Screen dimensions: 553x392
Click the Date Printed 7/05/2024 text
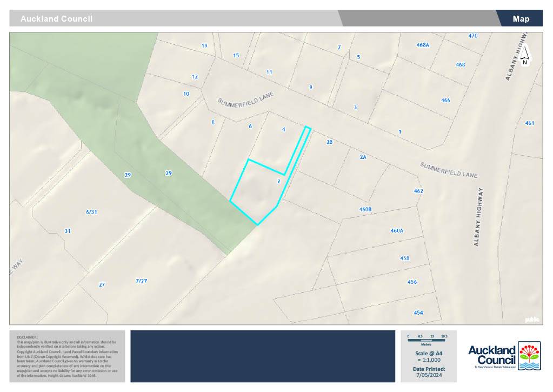(428, 372)
